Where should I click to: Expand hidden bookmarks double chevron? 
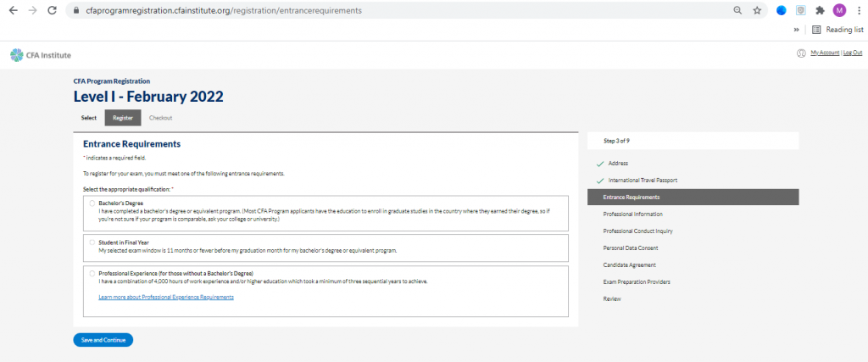[796, 30]
